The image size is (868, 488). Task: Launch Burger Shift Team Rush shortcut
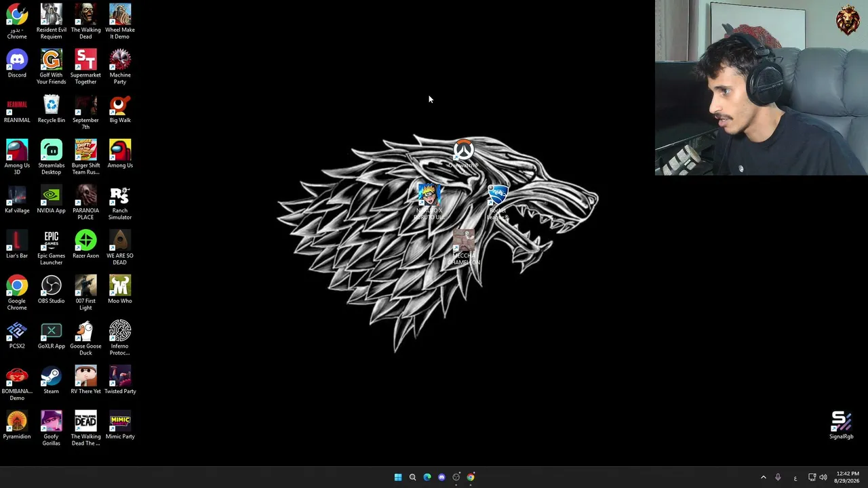(x=85, y=157)
